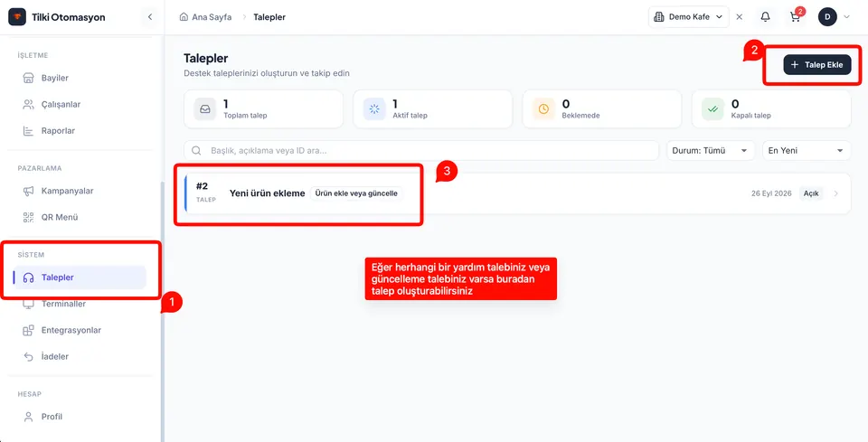Click the Kapalı talep stat card
This screenshot has height=442, width=868.
click(x=771, y=109)
